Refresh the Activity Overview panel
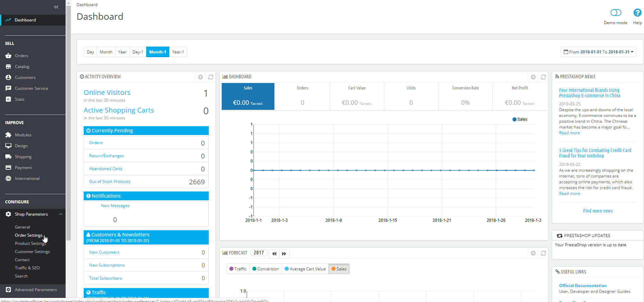Viewport: 644px width, 302px height. point(211,77)
